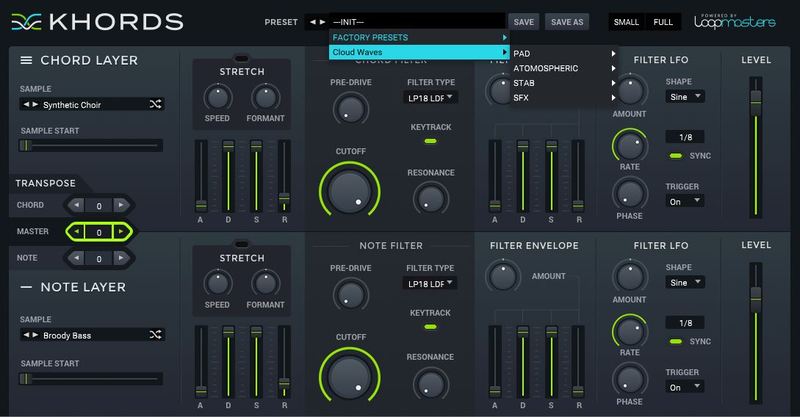Click the Loopmasters logo
Image resolution: width=800 pixels, height=417 pixels.
coord(735,21)
